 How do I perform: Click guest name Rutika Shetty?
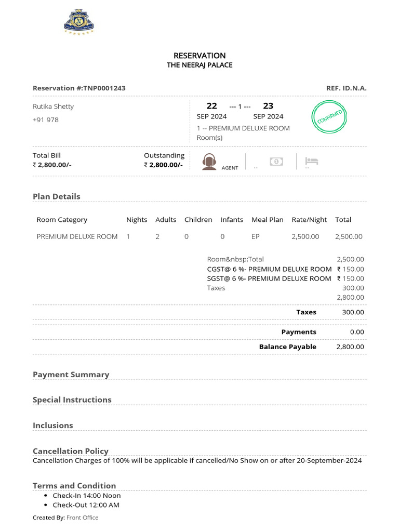coord(53,107)
